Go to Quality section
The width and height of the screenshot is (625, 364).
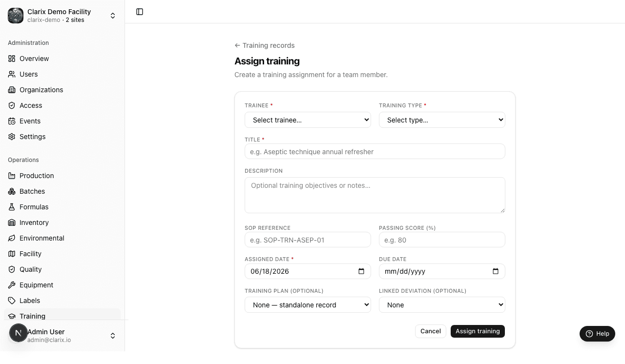click(62, 269)
